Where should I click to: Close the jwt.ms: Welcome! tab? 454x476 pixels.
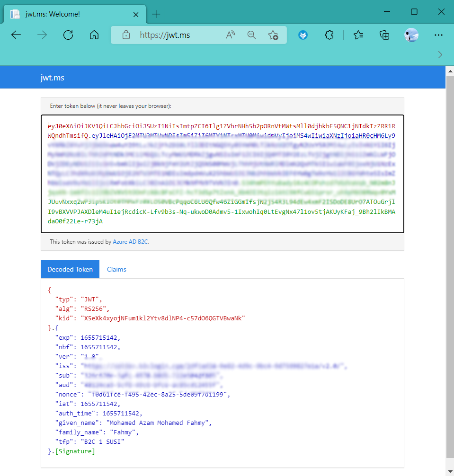pos(136,14)
